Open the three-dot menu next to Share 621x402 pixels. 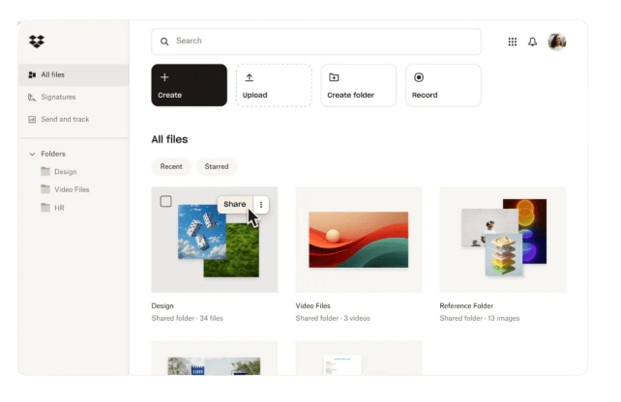[x=261, y=204]
